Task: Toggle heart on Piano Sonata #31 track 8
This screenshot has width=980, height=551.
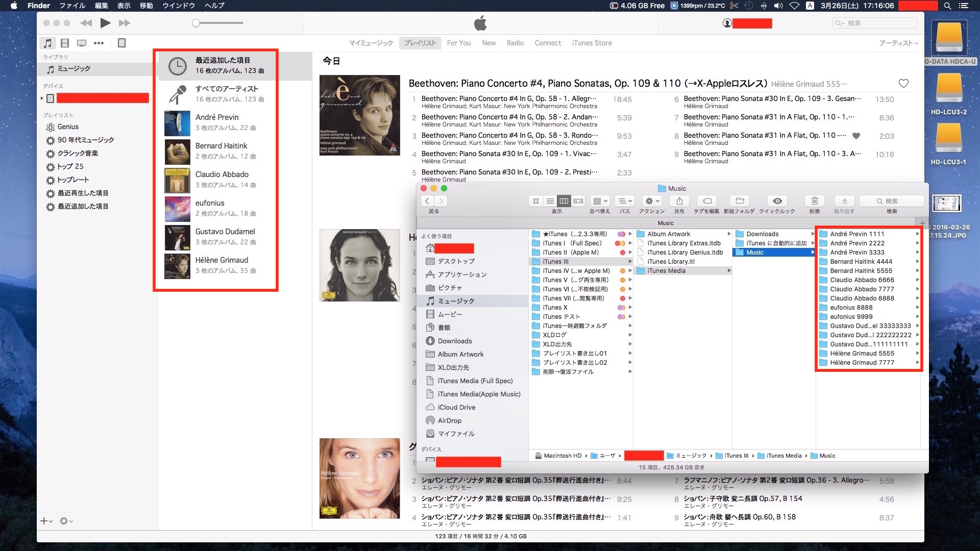Action: coord(856,136)
